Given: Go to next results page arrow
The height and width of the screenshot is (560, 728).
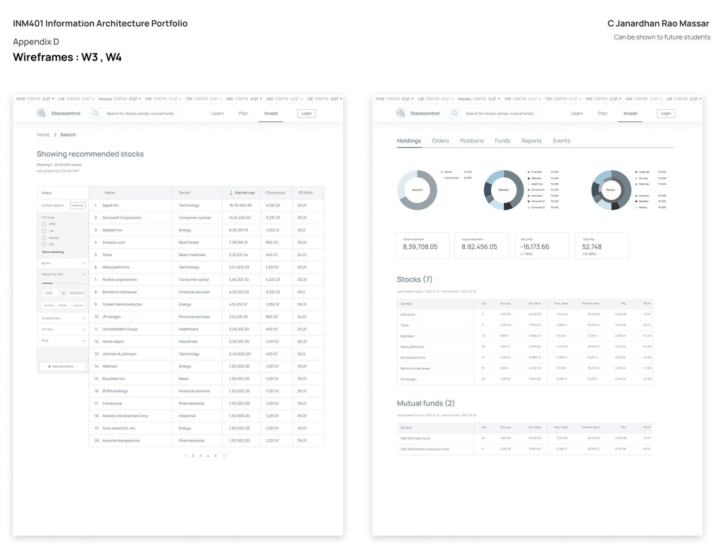Looking at the screenshot, I should (224, 456).
